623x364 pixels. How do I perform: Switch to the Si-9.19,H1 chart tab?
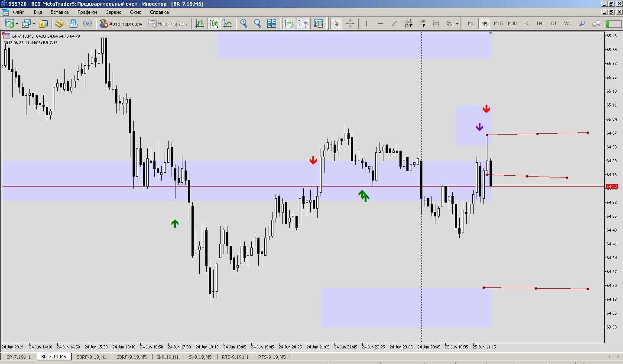click(x=167, y=357)
